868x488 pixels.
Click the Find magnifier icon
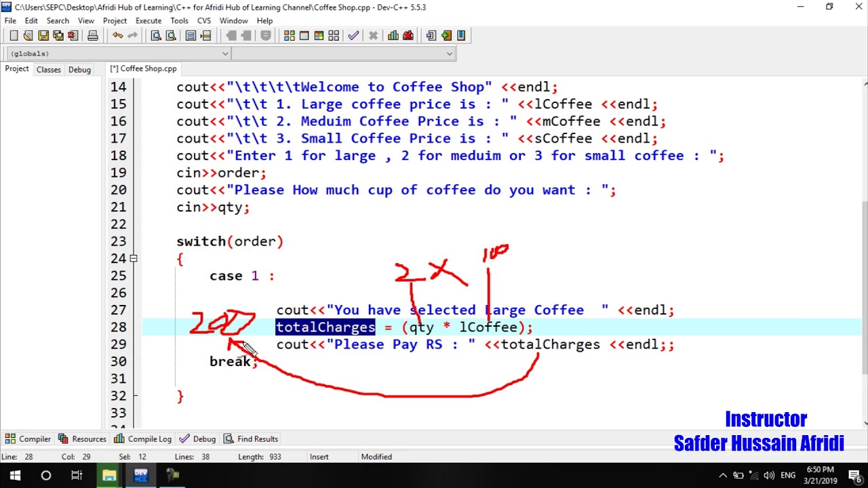pos(156,35)
